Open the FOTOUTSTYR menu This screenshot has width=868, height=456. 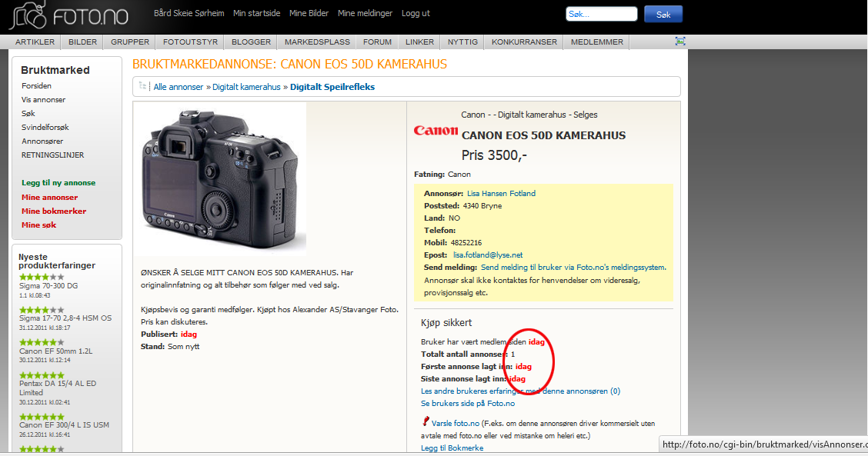click(x=190, y=42)
